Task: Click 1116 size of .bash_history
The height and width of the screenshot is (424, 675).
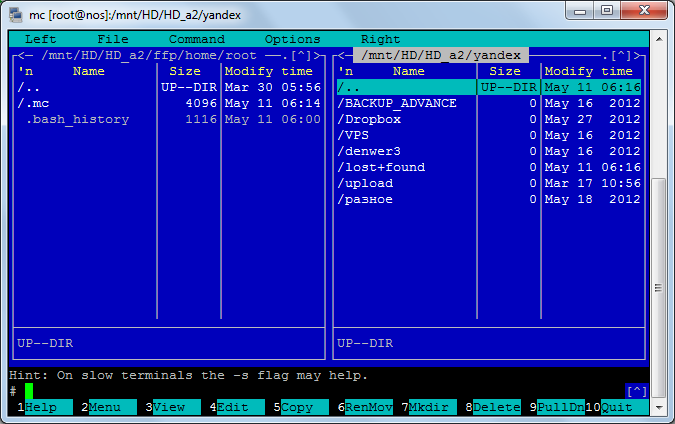Action: [201, 119]
